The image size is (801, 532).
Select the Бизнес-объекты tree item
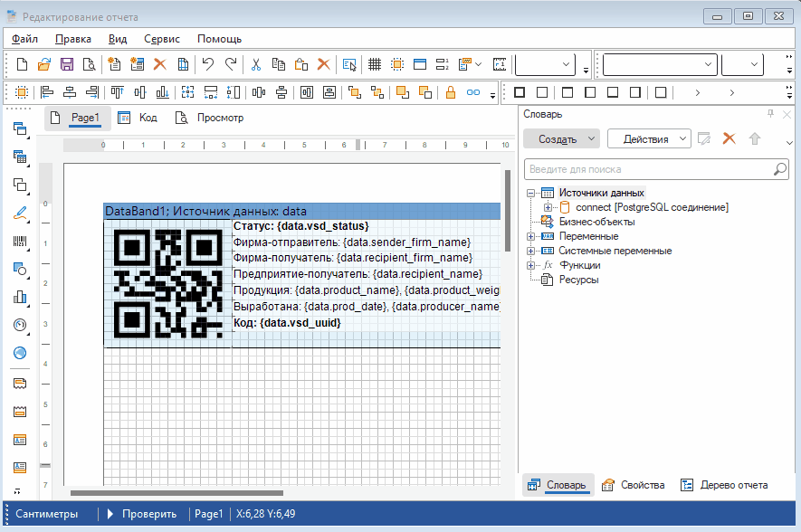(x=596, y=222)
